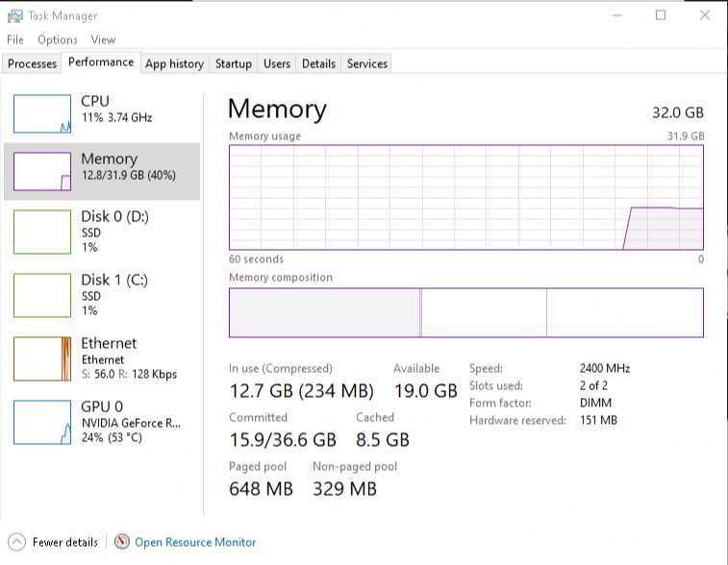Open the File menu
This screenshot has height=565, width=728.
[x=15, y=39]
